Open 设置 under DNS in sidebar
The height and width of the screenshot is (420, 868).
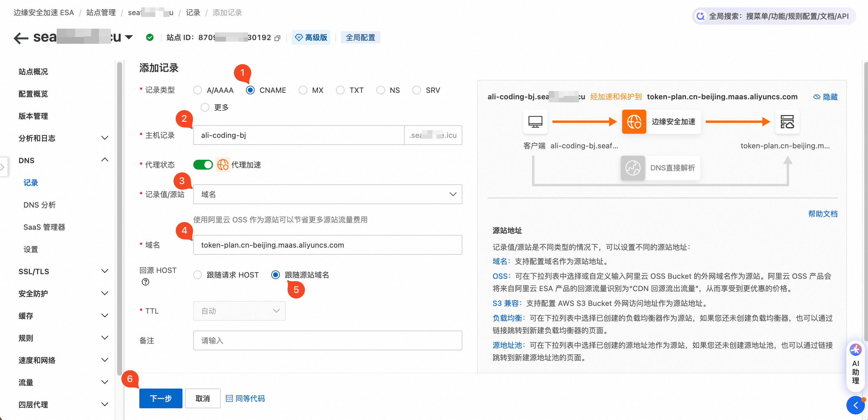click(31, 250)
